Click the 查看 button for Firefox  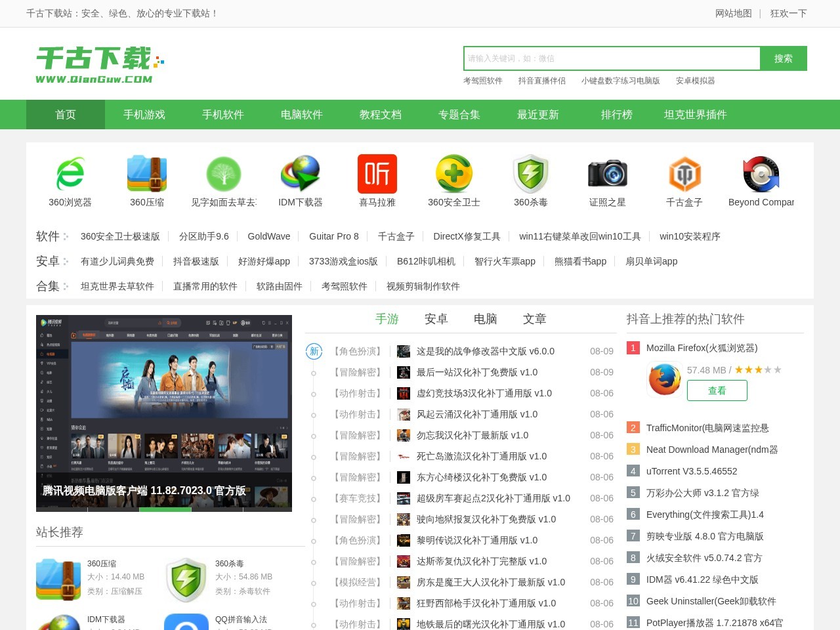(717, 390)
